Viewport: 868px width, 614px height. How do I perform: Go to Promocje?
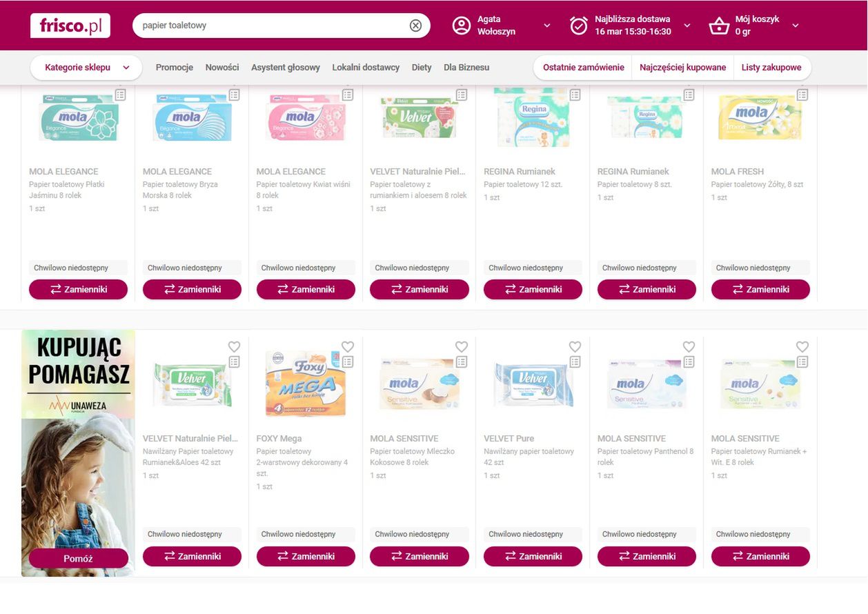(x=175, y=68)
